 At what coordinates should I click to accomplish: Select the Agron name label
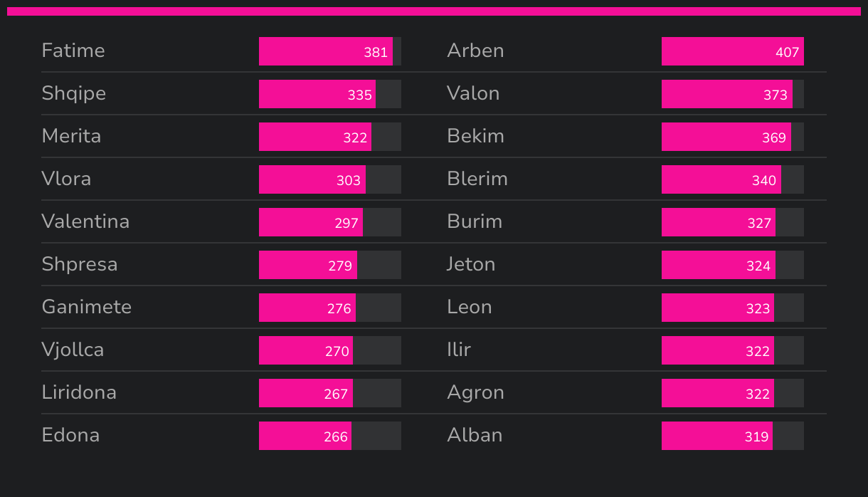point(475,392)
